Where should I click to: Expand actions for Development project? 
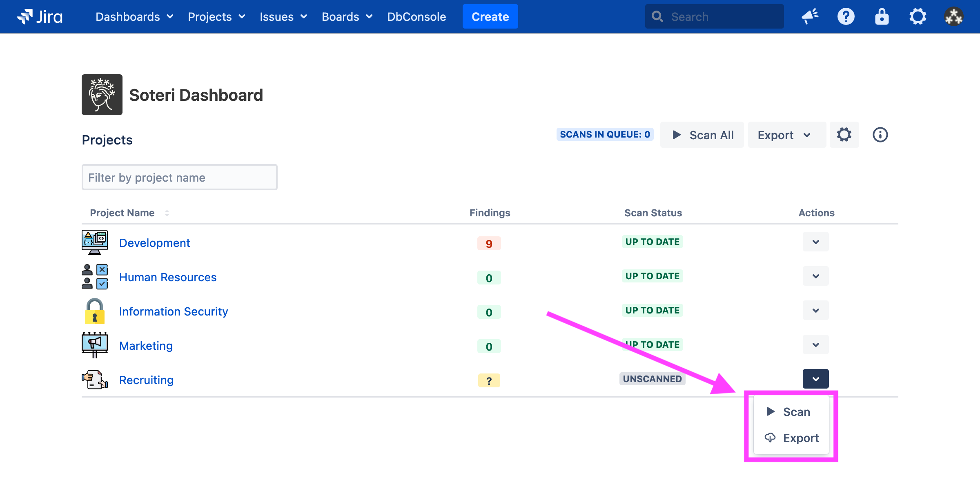pos(815,242)
